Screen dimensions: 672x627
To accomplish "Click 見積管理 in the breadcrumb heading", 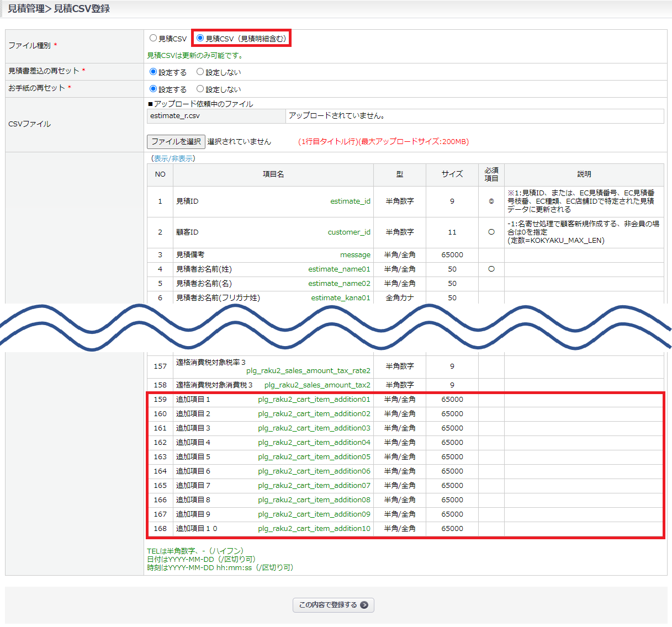I will (26, 9).
